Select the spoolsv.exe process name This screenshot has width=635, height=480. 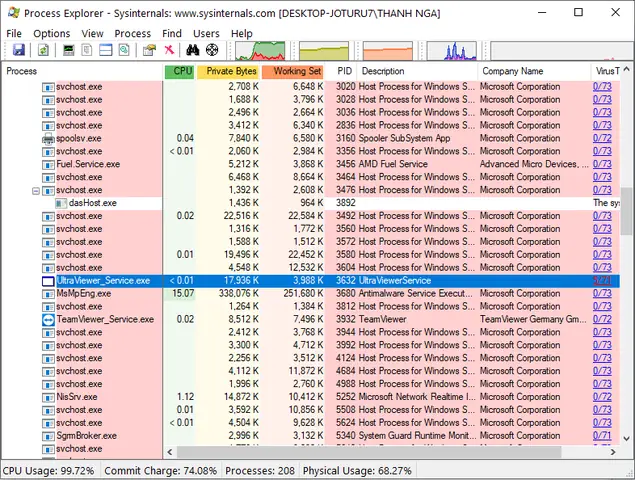[x=79, y=139]
